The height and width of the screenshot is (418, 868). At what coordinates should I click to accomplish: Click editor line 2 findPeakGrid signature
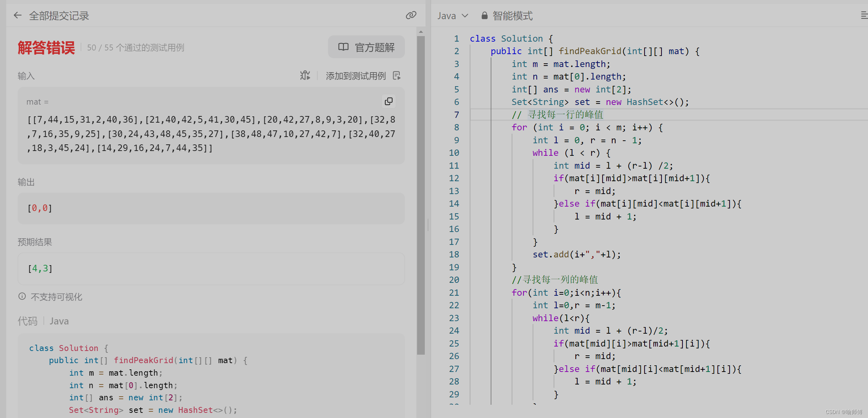595,51
